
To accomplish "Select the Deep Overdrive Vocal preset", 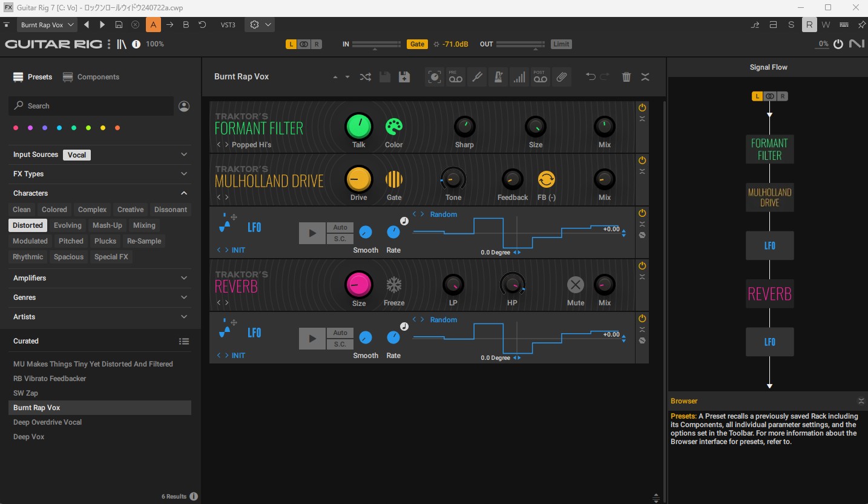I will (100, 422).
